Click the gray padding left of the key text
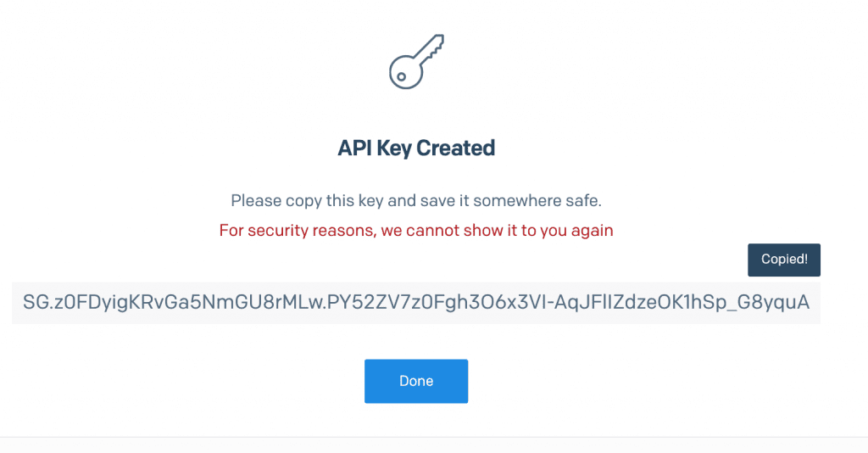The height and width of the screenshot is (453, 868). tap(17, 303)
